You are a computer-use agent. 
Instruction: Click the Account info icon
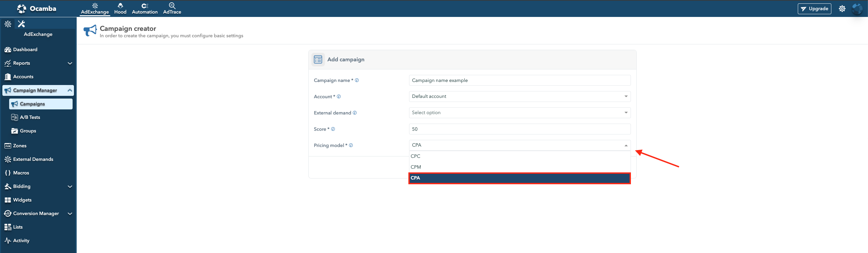[x=339, y=97]
